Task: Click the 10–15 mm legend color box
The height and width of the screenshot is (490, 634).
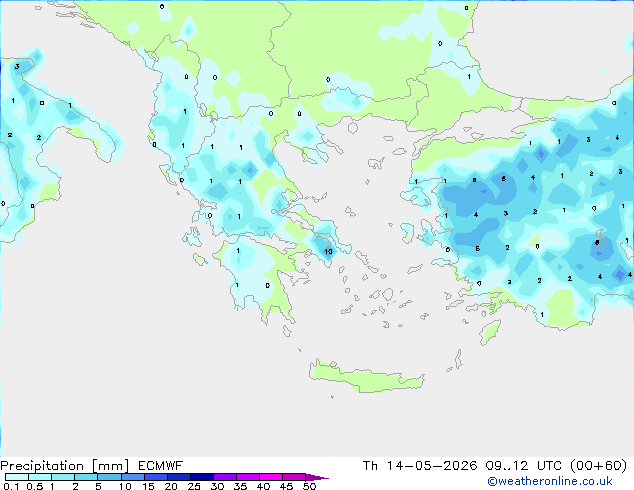Action: 132,477
